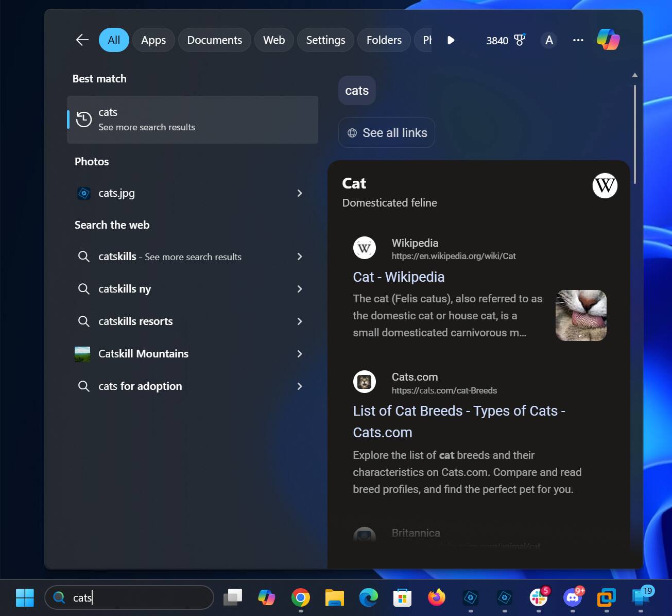
Task: Switch to the Settings filter
Action: click(x=325, y=40)
